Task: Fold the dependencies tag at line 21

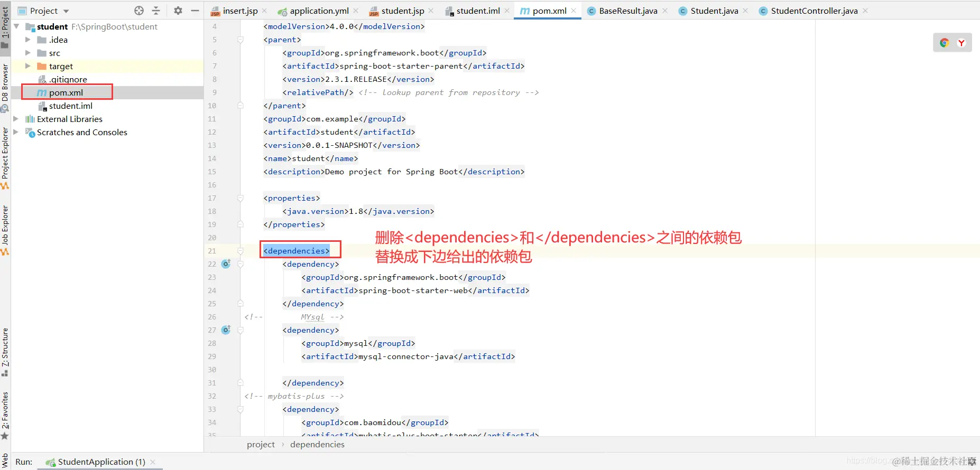Action: [241, 251]
